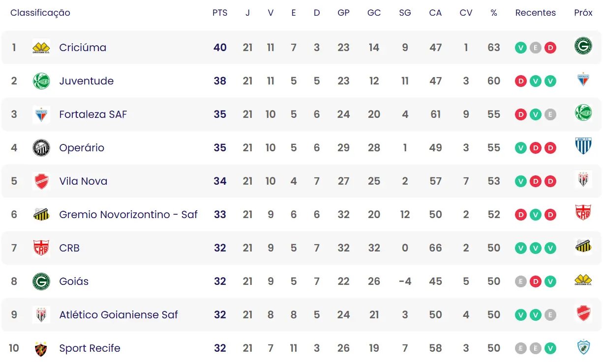This screenshot has height=364, width=603.
Task: Open the Atlético Goianiense Saf team link
Action: coord(119,315)
